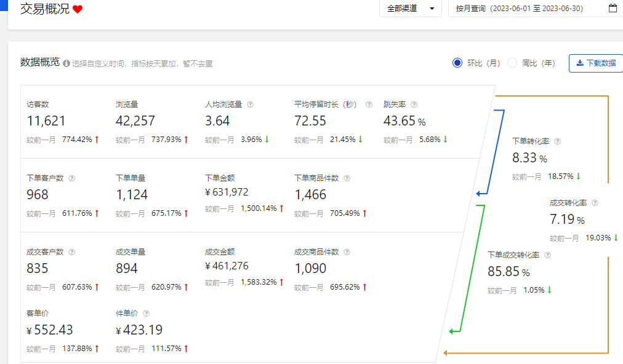Screen dimensions: 623x364
Task: Click help icon next to 人均浏览量
Action: pyautogui.click(x=251, y=105)
